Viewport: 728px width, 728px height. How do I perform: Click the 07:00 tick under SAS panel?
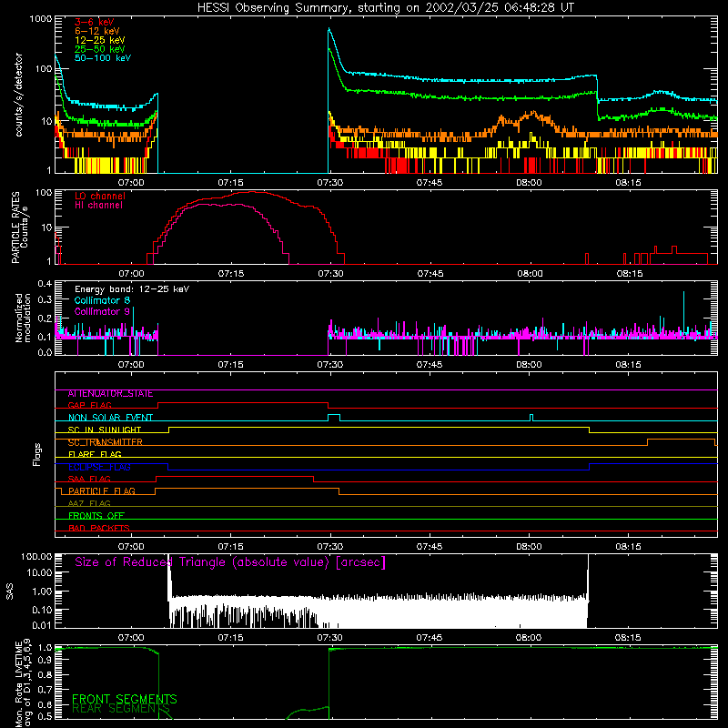[131, 638]
